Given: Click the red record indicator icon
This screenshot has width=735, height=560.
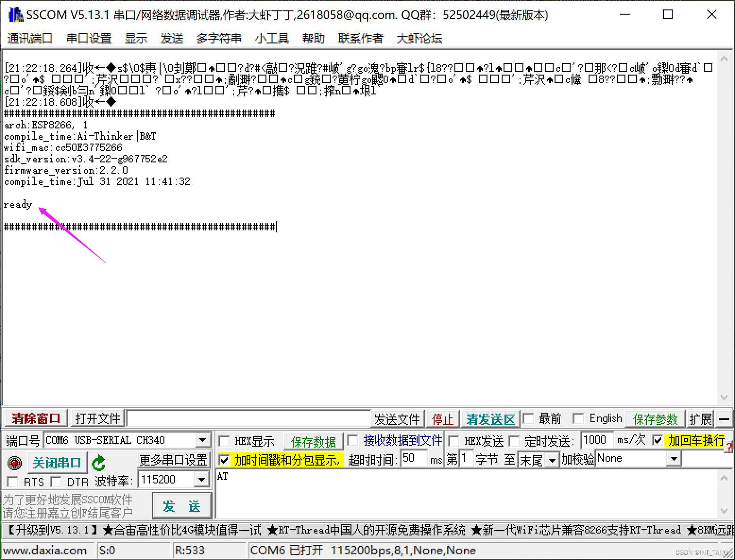Looking at the screenshot, I should (15, 463).
